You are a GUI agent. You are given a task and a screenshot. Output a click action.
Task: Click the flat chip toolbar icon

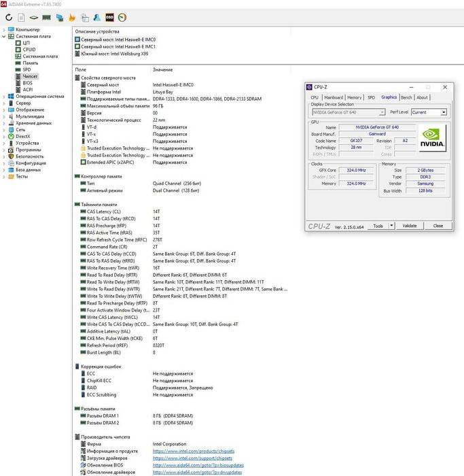pos(34,17)
